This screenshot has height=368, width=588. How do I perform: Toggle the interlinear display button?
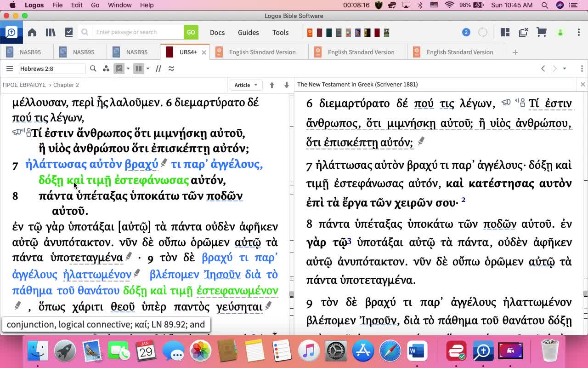pyautogui.click(x=119, y=69)
